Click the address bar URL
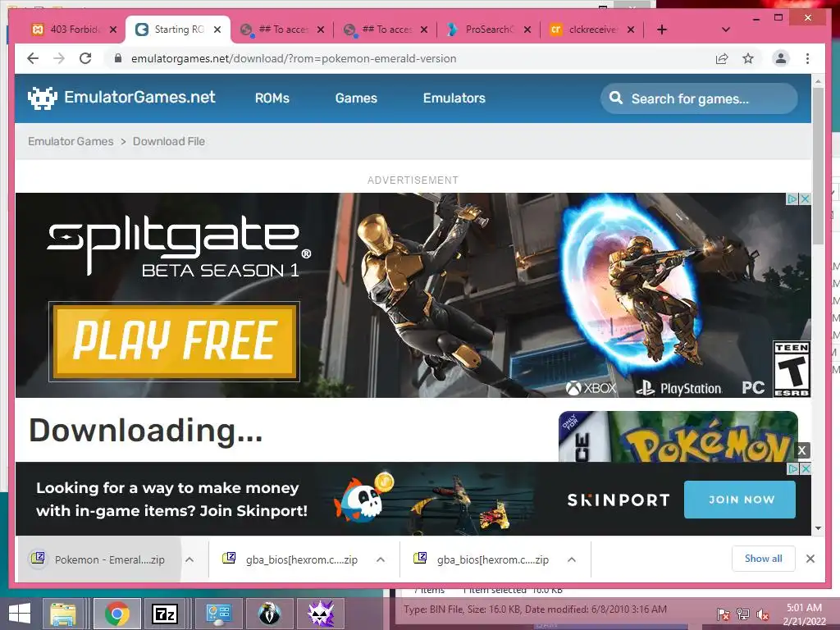 click(x=294, y=58)
